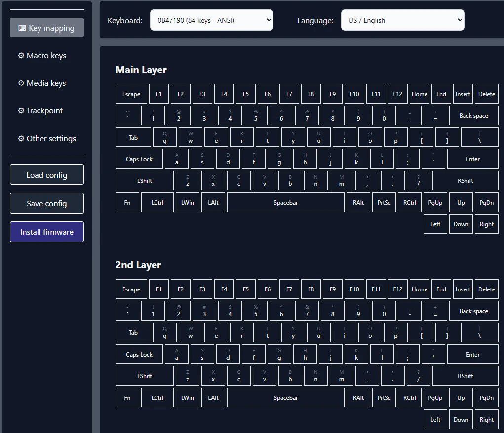Select Enter key in 2nd Layer

click(473, 354)
